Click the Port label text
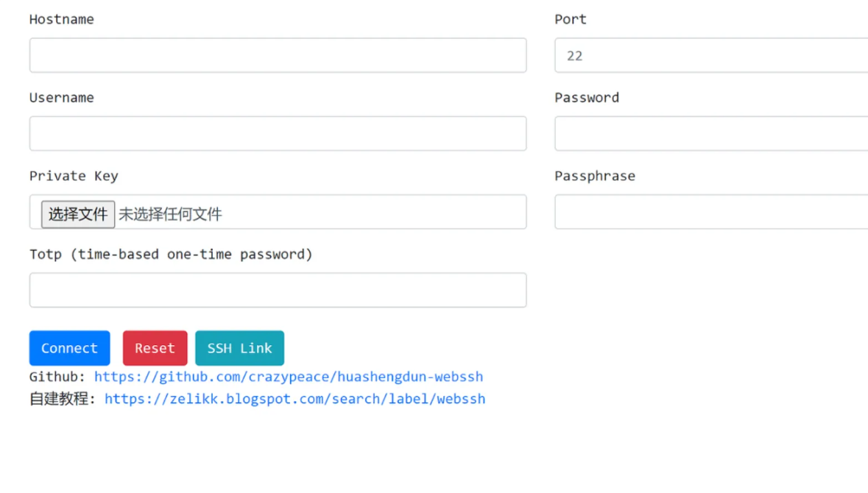868x493 pixels. point(571,19)
